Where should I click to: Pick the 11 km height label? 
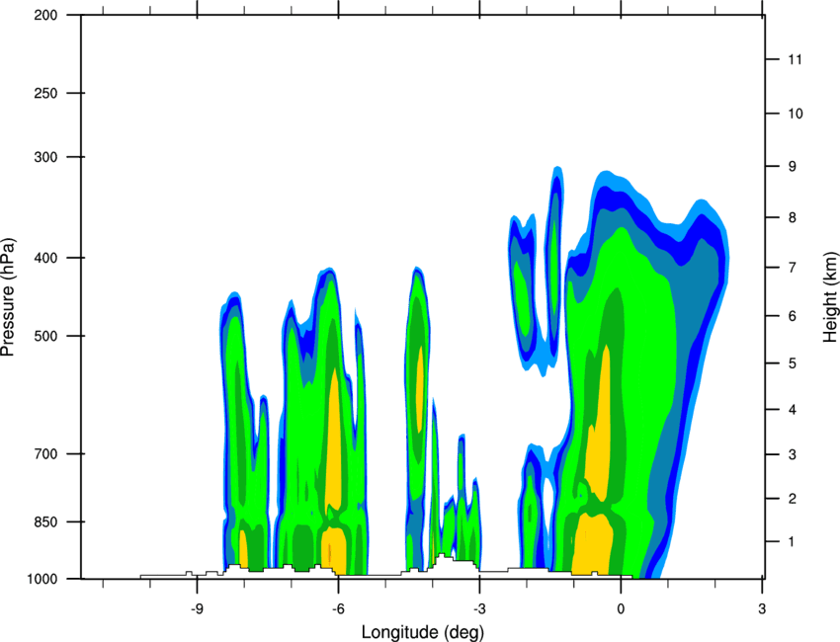(x=796, y=59)
